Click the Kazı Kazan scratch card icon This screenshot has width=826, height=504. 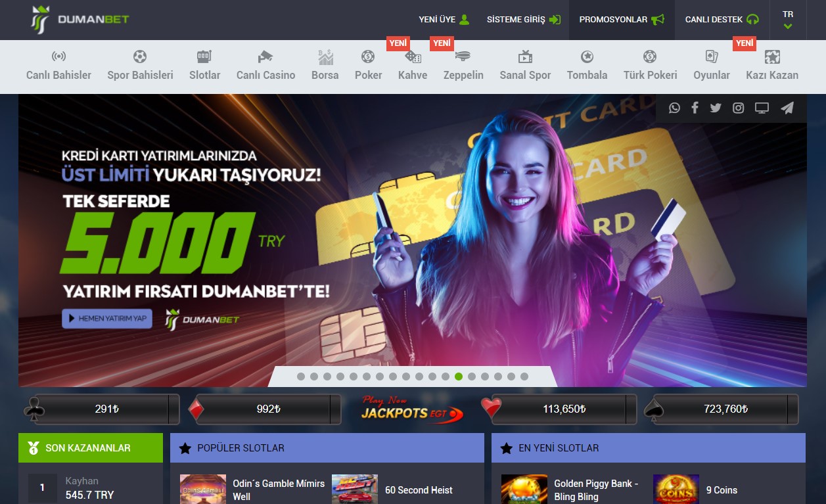772,57
